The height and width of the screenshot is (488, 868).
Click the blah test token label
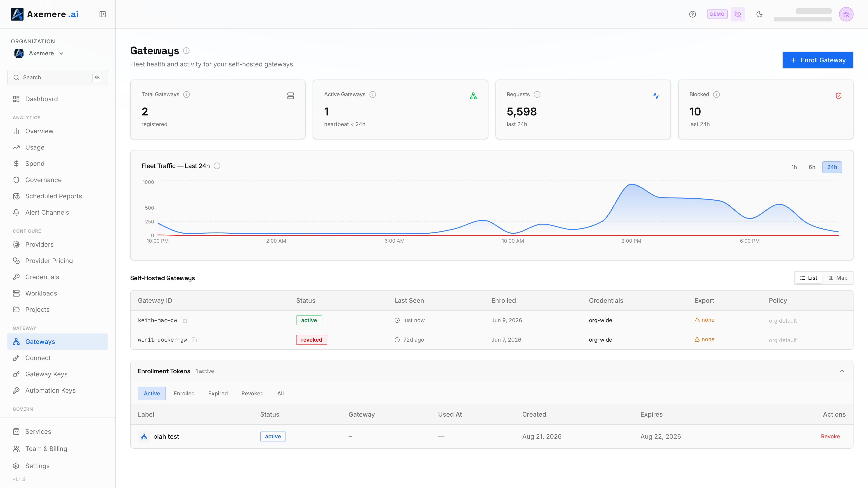(166, 436)
